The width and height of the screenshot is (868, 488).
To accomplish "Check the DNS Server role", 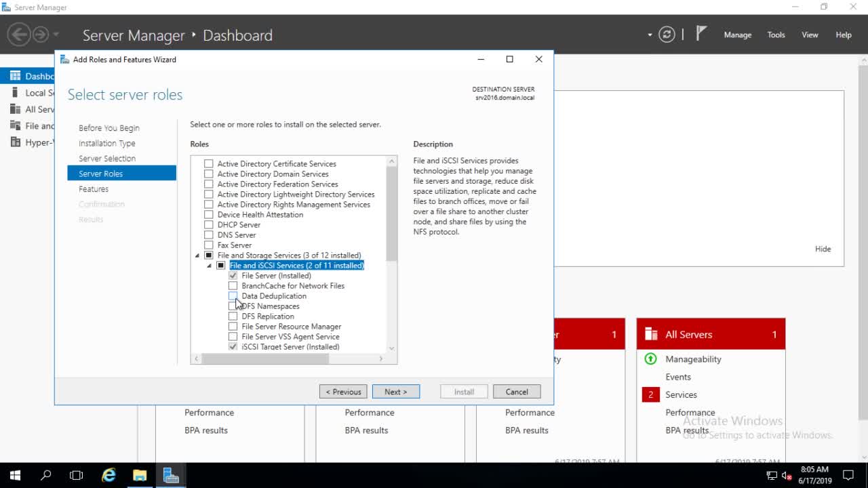I will click(x=209, y=235).
